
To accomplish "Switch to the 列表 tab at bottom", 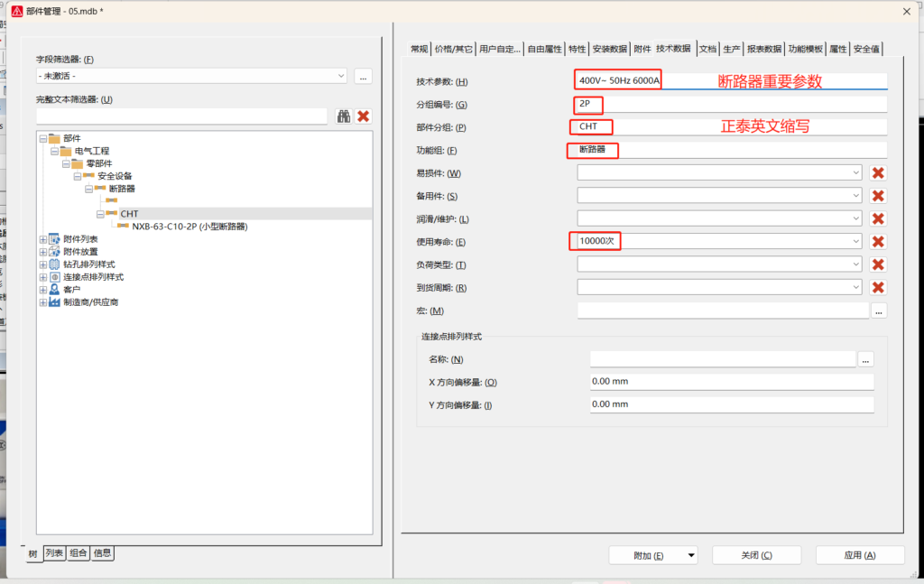I will (x=55, y=553).
